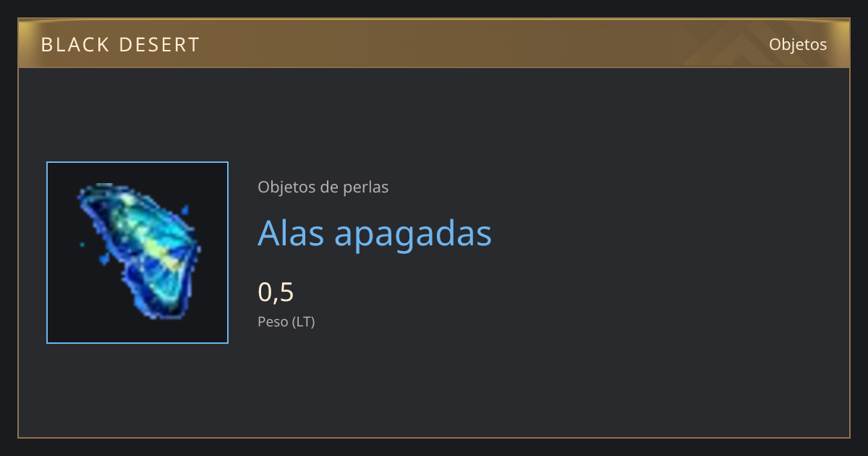
Task: Select the Alas apagadas item name
Action: 375,233
